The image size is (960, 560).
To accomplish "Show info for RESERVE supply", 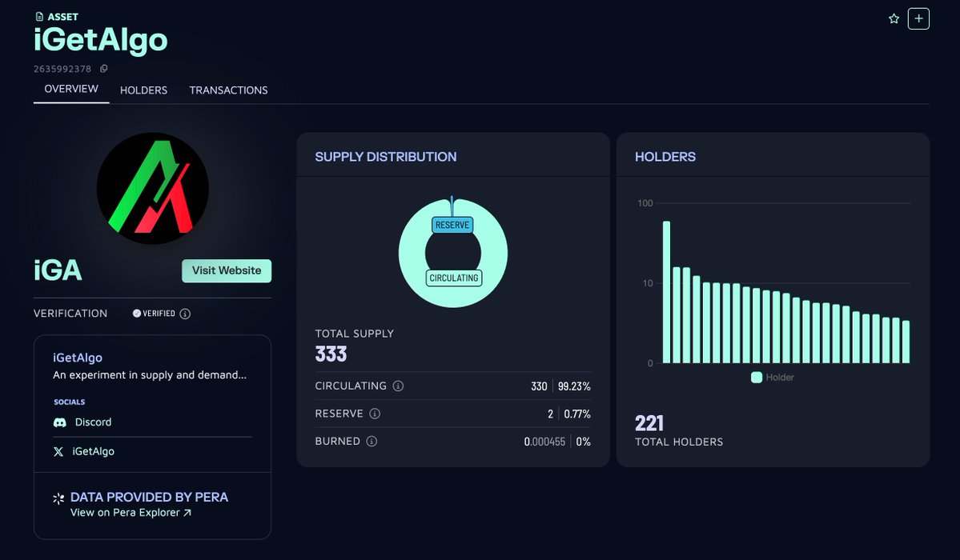I will 375,414.
